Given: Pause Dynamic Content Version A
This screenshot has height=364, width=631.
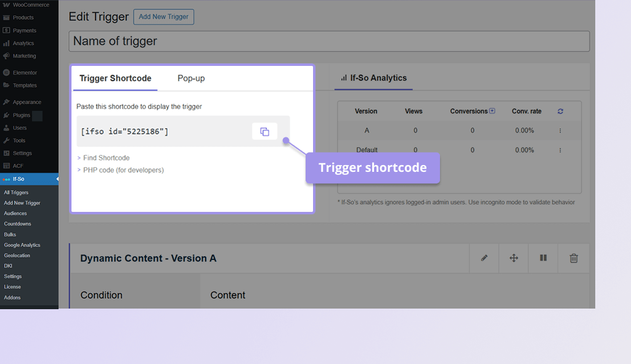Looking at the screenshot, I should point(543,258).
